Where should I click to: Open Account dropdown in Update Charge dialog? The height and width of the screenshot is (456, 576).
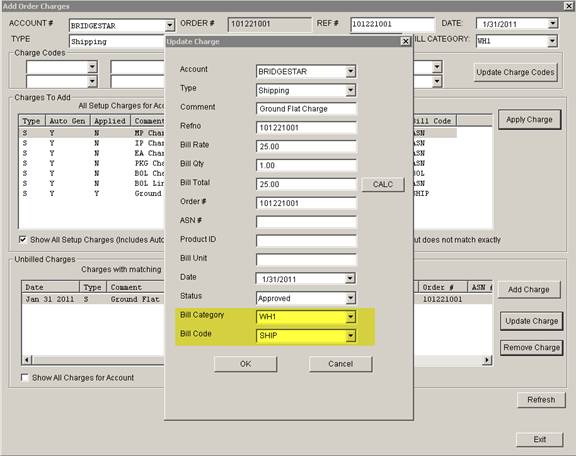coord(350,71)
